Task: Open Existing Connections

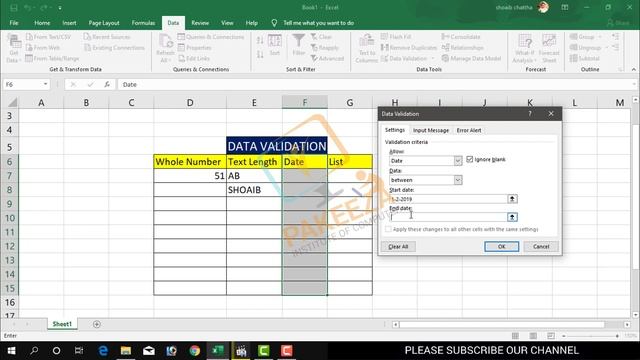Action: pos(114,48)
